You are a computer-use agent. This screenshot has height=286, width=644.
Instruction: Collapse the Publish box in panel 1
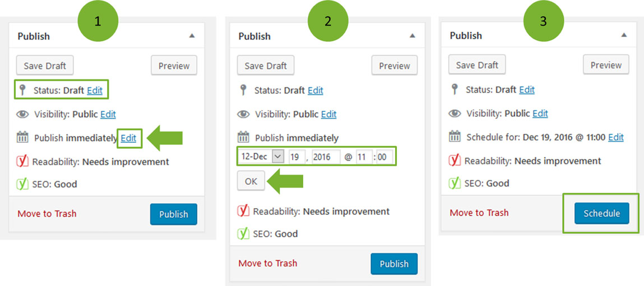(x=191, y=36)
